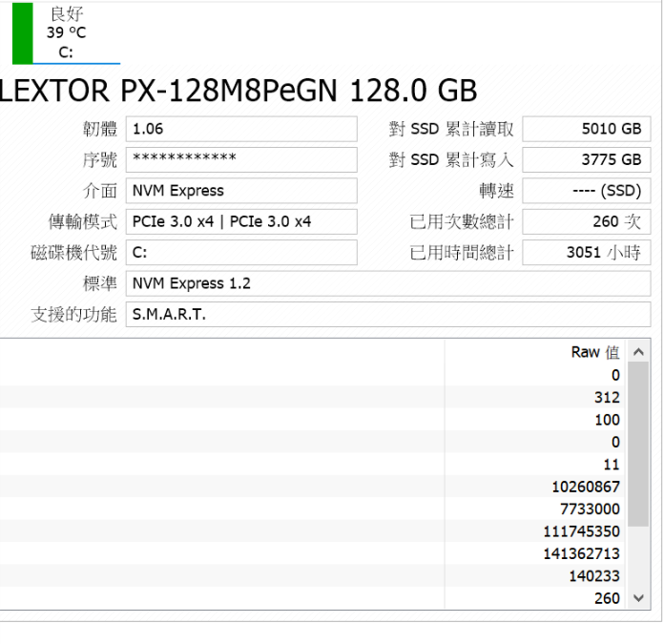The image size is (664, 644).
Task: Click the Raw 值 column header
Action: click(x=535, y=352)
